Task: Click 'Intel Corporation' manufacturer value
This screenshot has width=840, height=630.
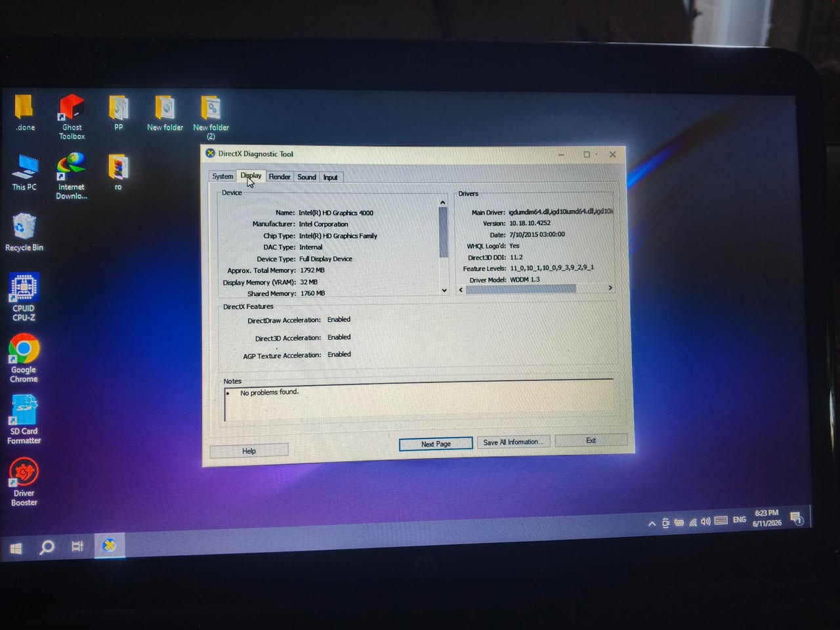Action: 324,224
